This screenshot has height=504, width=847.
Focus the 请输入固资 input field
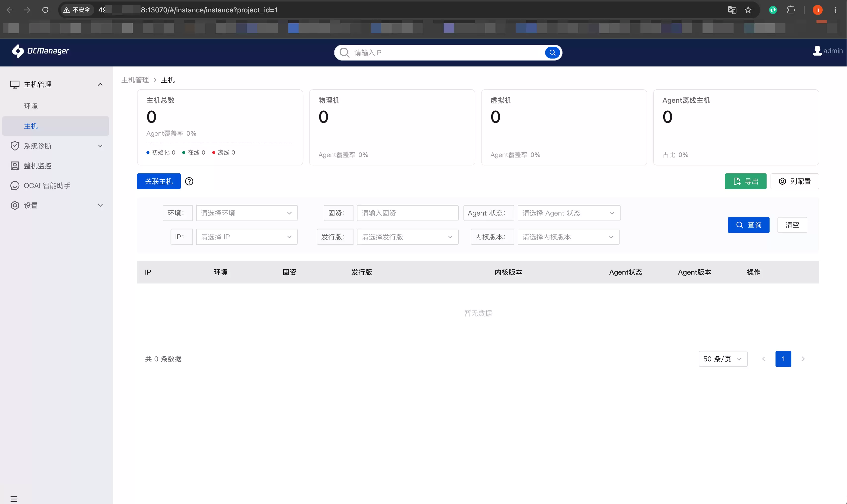pyautogui.click(x=408, y=213)
